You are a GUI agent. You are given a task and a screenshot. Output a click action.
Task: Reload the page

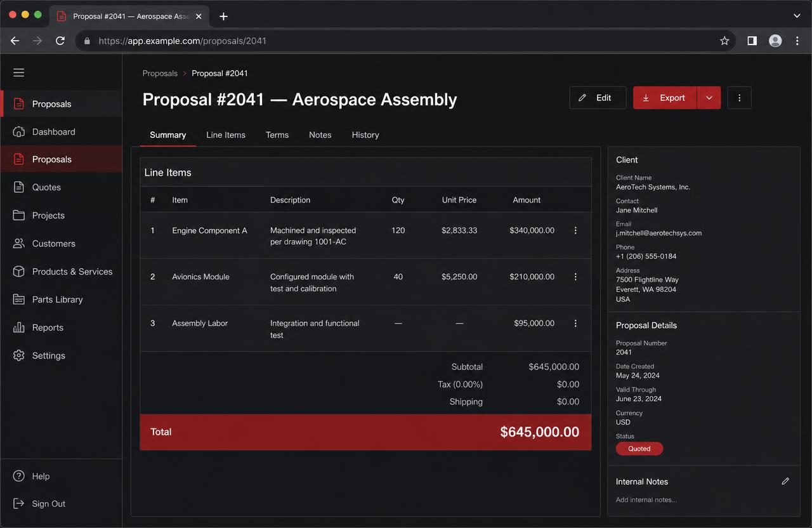pyautogui.click(x=60, y=41)
